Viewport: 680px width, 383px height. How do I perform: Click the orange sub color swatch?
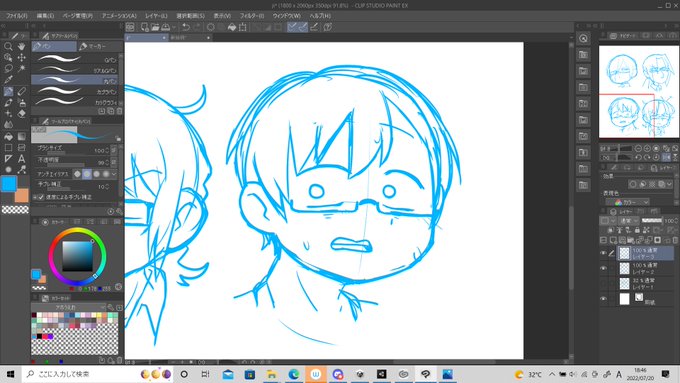point(22,195)
